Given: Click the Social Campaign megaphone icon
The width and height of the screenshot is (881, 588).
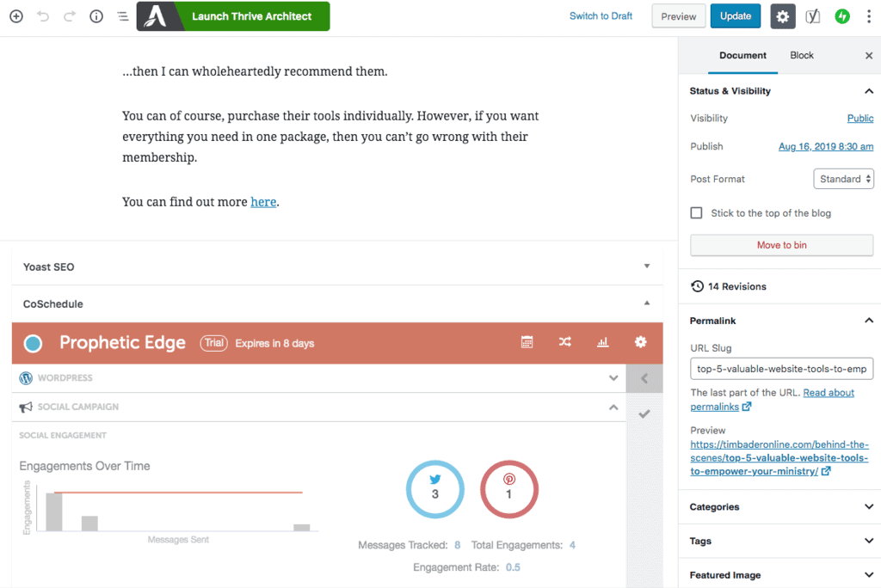Looking at the screenshot, I should pyautogui.click(x=26, y=407).
